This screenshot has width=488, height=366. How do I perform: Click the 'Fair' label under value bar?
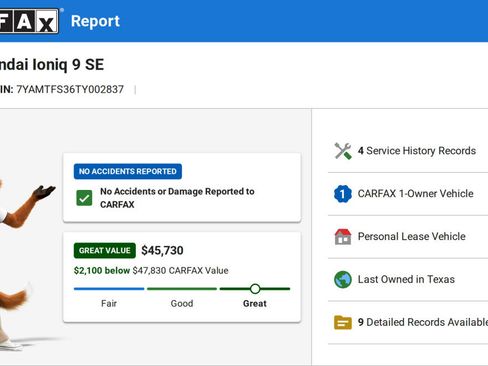(109, 303)
